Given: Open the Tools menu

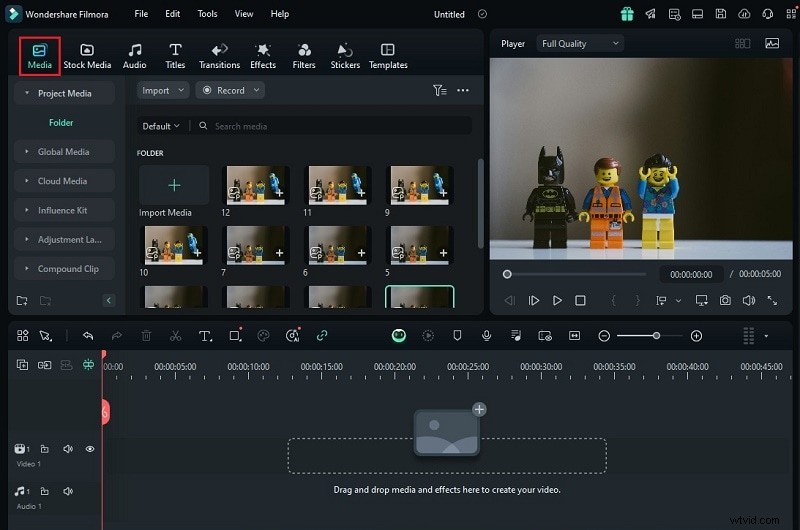Looking at the screenshot, I should [x=207, y=14].
